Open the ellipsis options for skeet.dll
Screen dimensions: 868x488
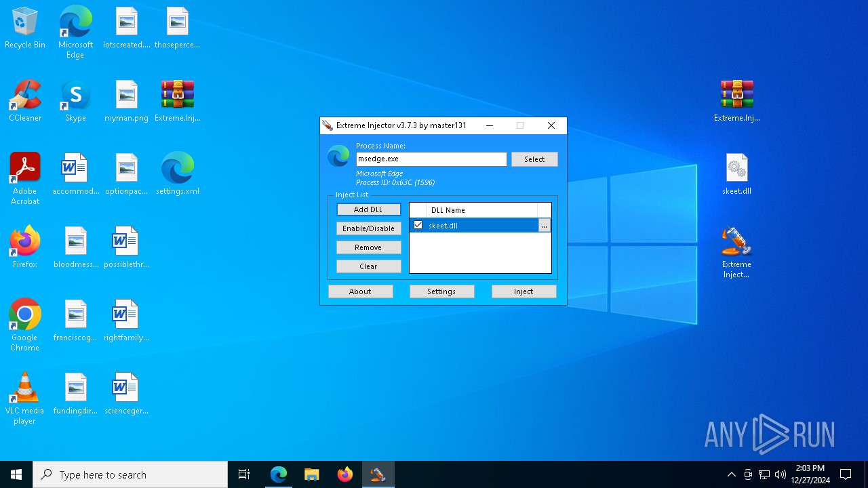[x=545, y=226]
